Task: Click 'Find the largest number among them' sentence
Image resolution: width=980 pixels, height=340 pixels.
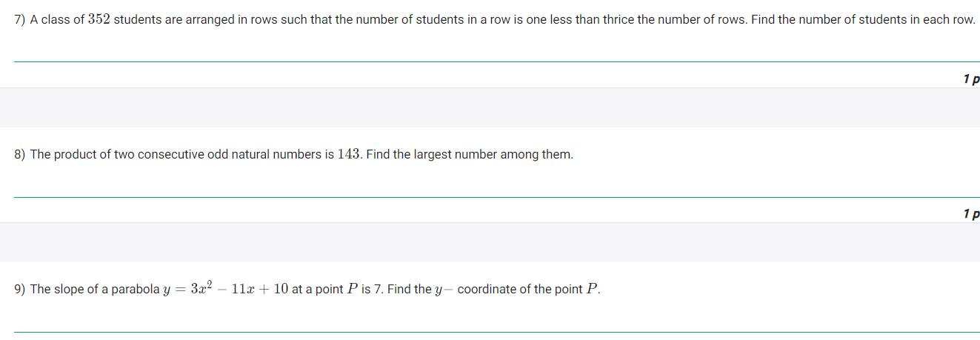Action: 470,154
